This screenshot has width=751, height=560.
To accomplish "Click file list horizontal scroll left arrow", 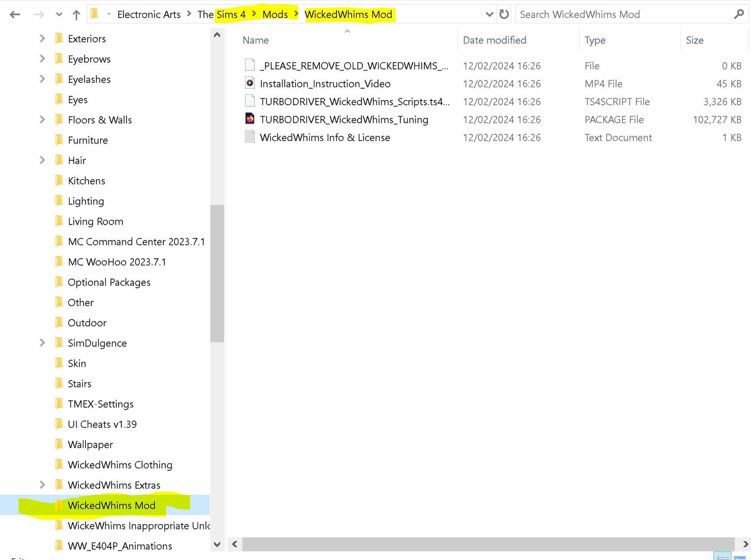I will click(235, 544).
